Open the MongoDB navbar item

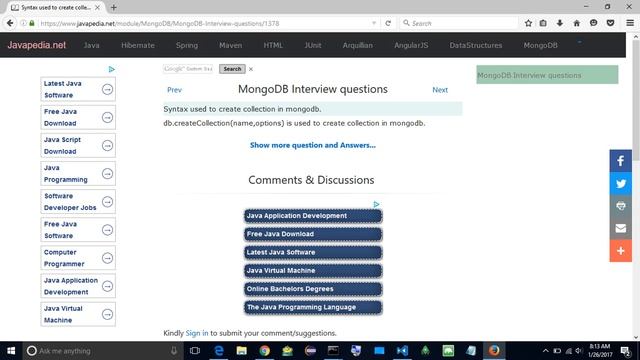click(540, 45)
